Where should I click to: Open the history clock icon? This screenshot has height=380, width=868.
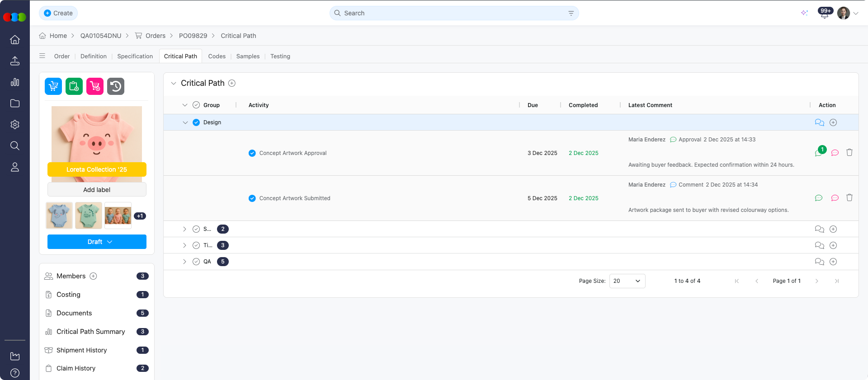116,86
